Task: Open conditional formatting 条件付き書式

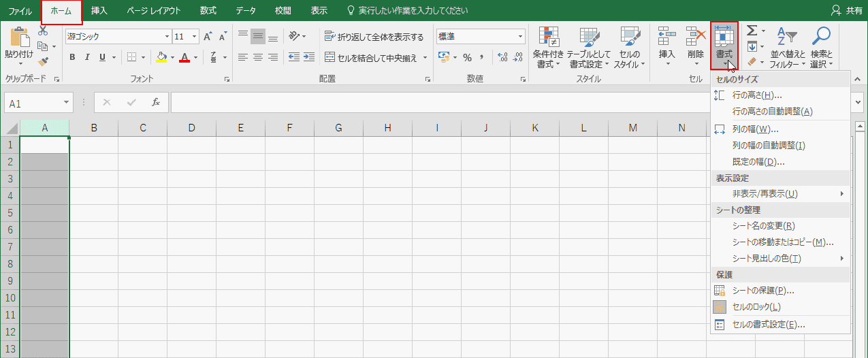Action: (x=548, y=48)
